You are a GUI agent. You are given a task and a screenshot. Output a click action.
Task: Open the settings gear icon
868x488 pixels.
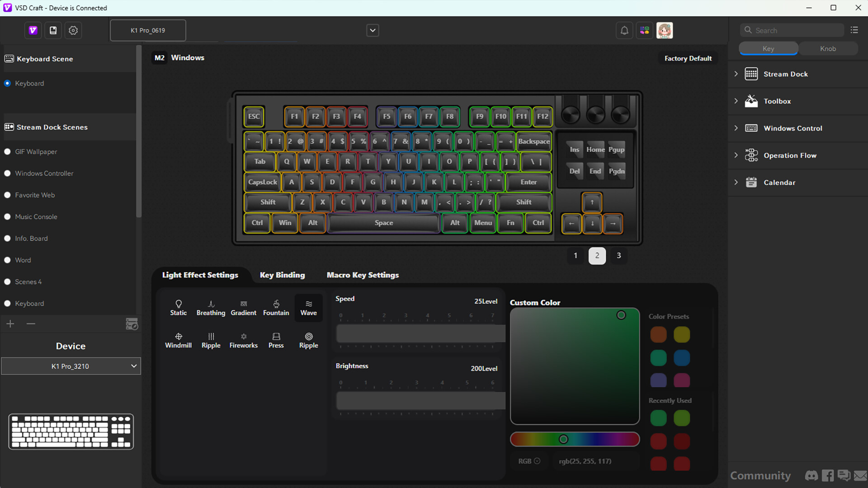point(73,30)
